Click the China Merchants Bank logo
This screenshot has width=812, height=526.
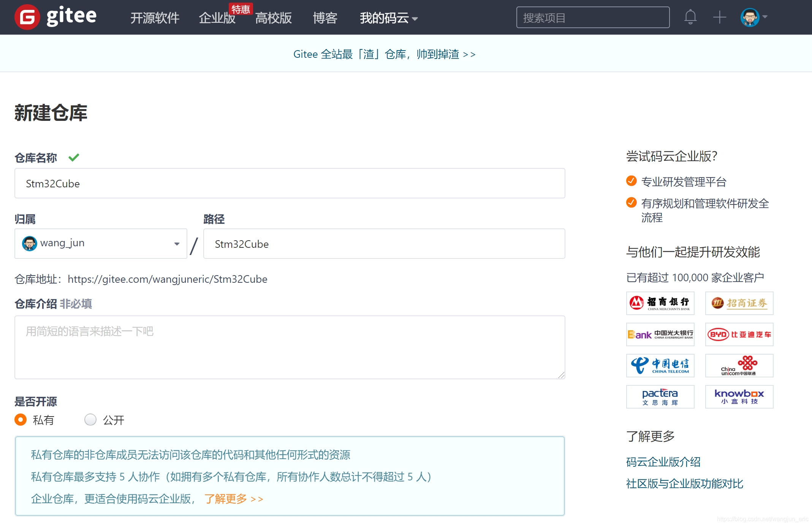tap(660, 303)
